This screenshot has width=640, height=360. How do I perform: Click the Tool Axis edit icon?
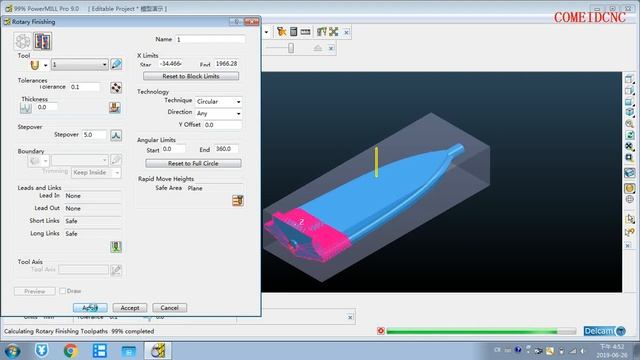point(116,270)
